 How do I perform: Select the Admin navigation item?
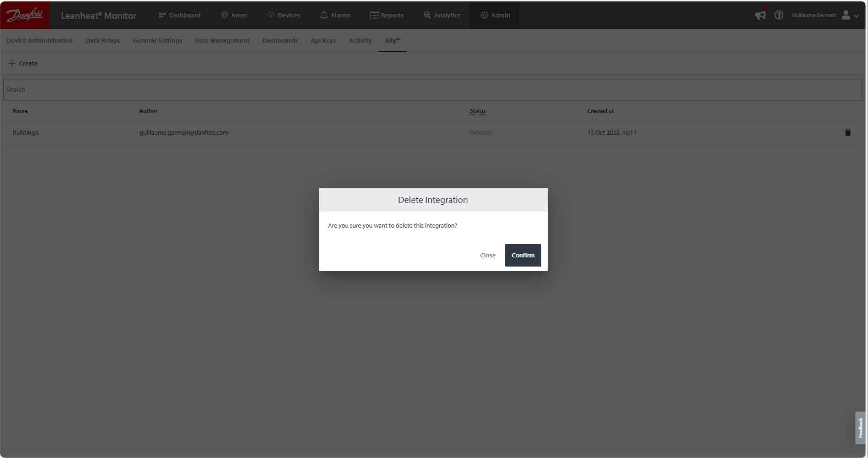point(495,15)
